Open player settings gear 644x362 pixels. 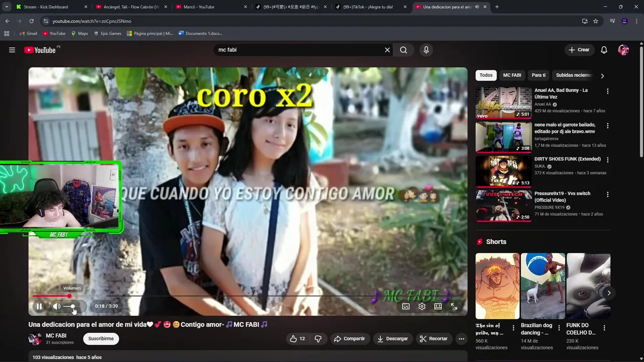click(x=422, y=306)
